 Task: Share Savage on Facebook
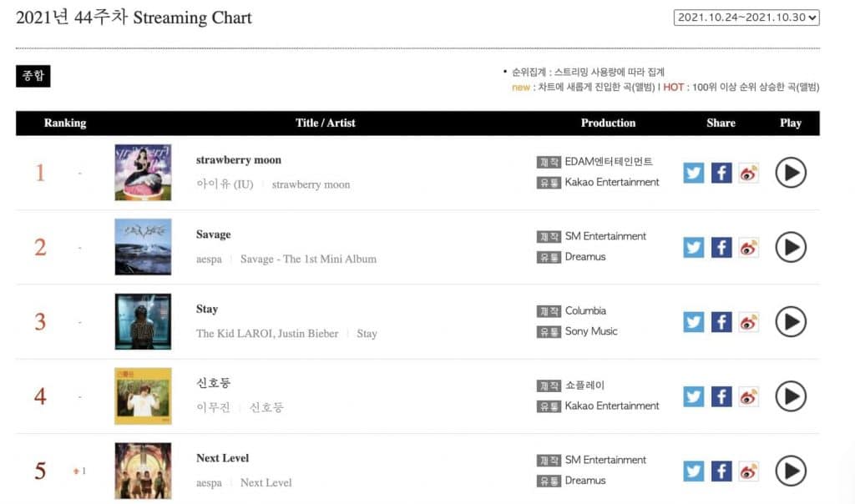point(721,247)
